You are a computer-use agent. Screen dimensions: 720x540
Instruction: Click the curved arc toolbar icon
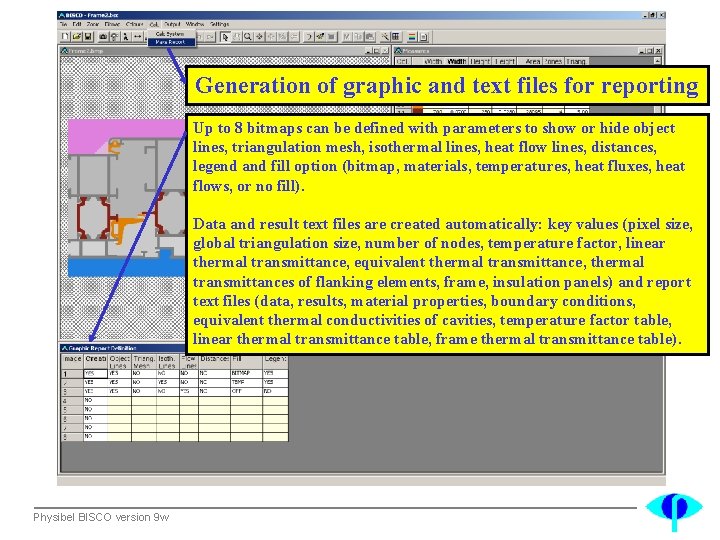pyautogui.click(x=309, y=37)
